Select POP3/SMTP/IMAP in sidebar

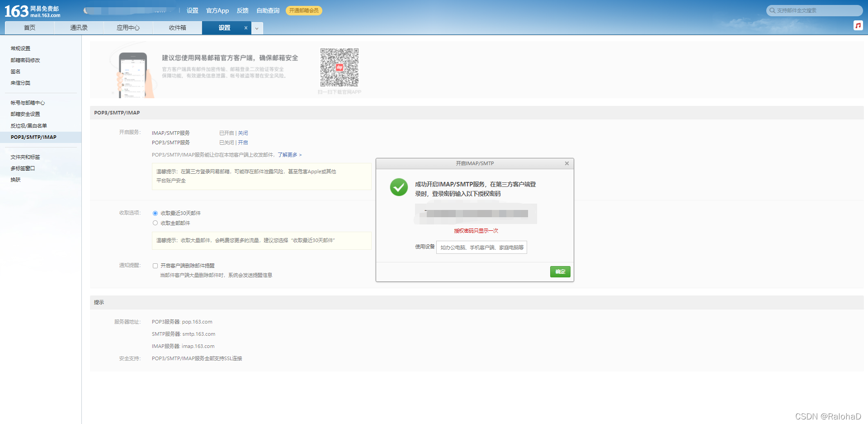(x=41, y=137)
